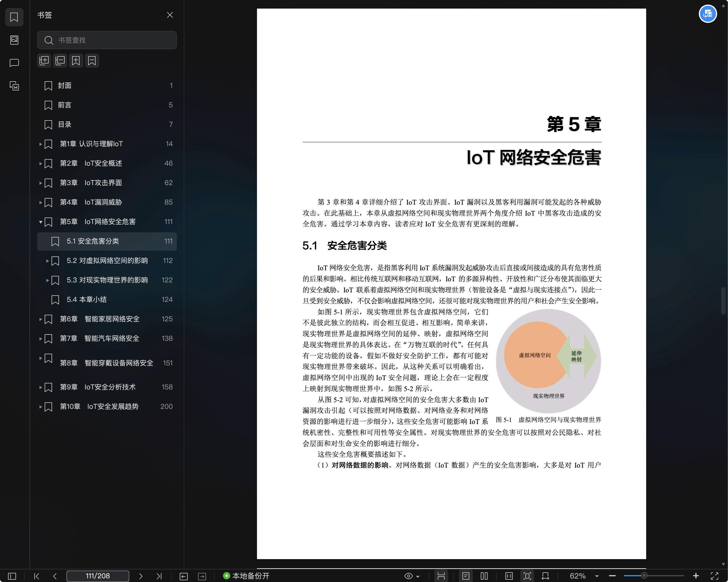Expand 第4章 IoT漏洞威胁 bookmark
Viewport: 728px width, 582px height.
(x=41, y=203)
